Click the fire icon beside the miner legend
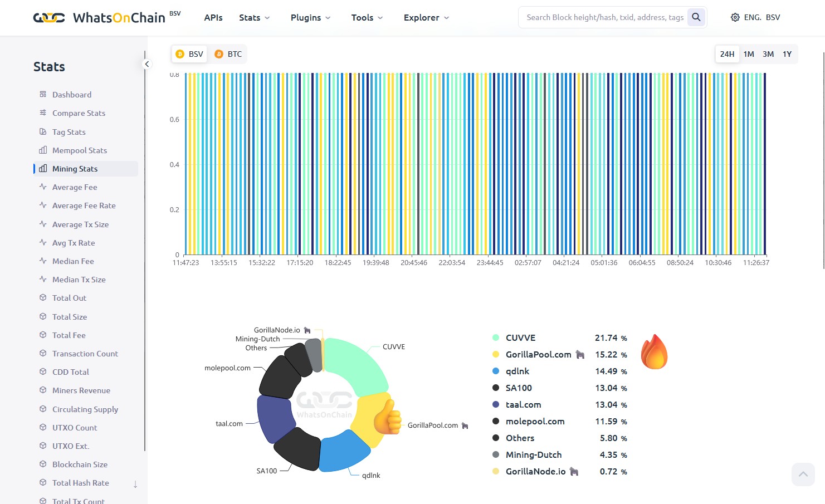Image resolution: width=825 pixels, height=504 pixels. (x=654, y=352)
